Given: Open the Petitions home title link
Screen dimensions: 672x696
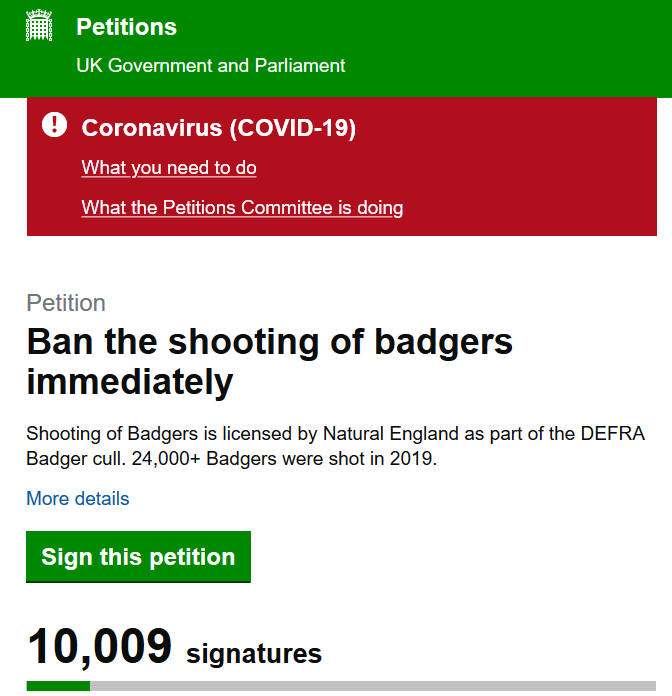Looking at the screenshot, I should click(x=126, y=27).
